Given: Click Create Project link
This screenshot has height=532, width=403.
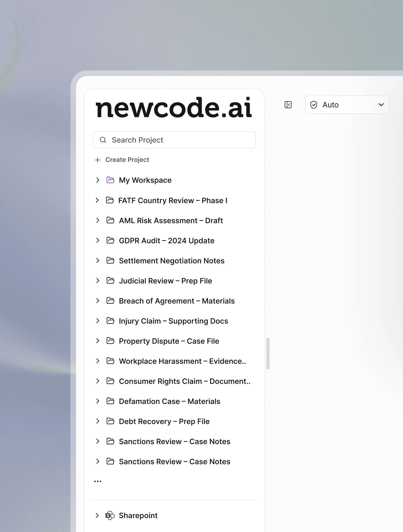Looking at the screenshot, I should [127, 160].
